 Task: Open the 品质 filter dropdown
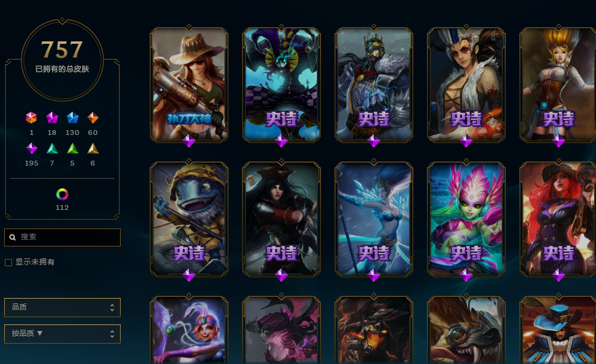pyautogui.click(x=62, y=308)
